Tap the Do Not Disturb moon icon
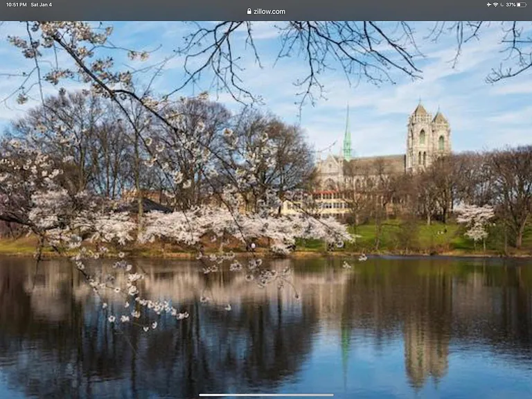This screenshot has height=399, width=532. 502,5
